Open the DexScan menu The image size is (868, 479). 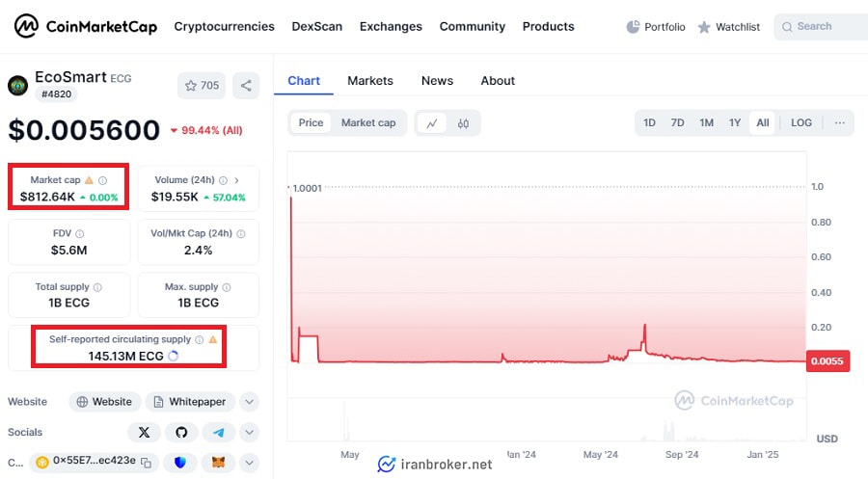pos(316,27)
